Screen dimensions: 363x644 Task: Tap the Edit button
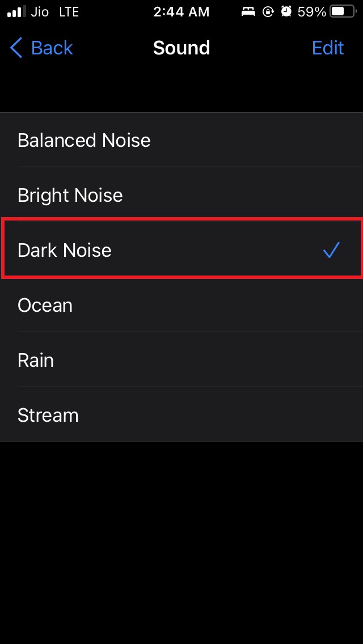tap(328, 48)
